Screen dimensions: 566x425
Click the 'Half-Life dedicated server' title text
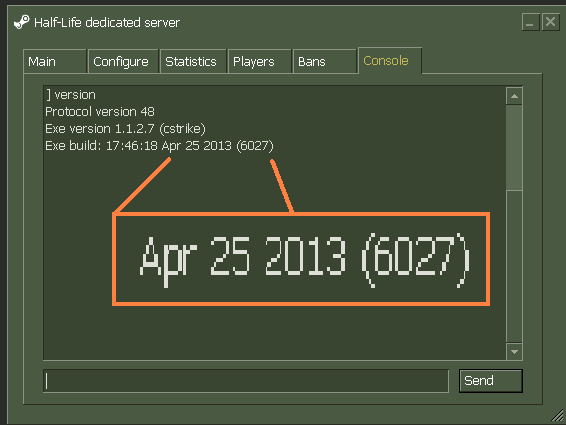107,22
